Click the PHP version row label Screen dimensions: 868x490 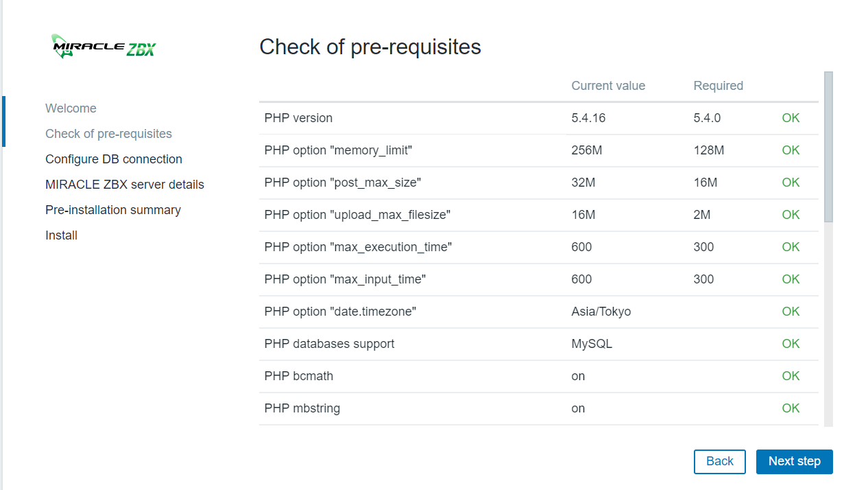pyautogui.click(x=298, y=118)
